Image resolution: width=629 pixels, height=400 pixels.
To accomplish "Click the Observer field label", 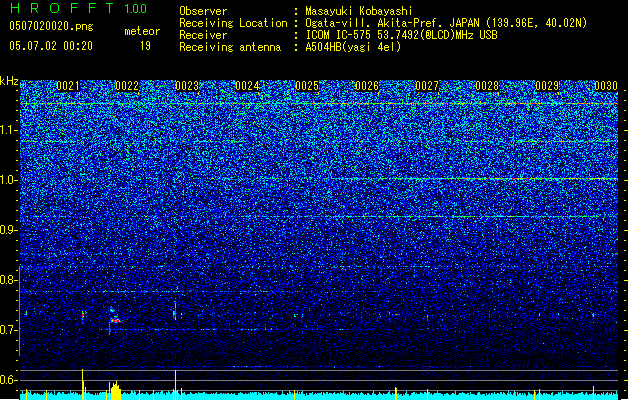I will click(x=203, y=11).
